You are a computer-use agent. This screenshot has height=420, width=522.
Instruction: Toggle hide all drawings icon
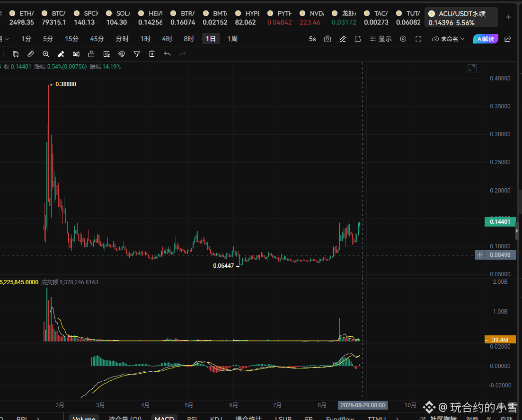point(76,54)
